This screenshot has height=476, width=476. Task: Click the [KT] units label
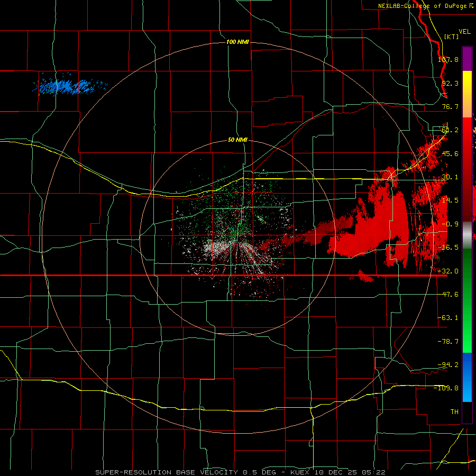tap(452, 36)
